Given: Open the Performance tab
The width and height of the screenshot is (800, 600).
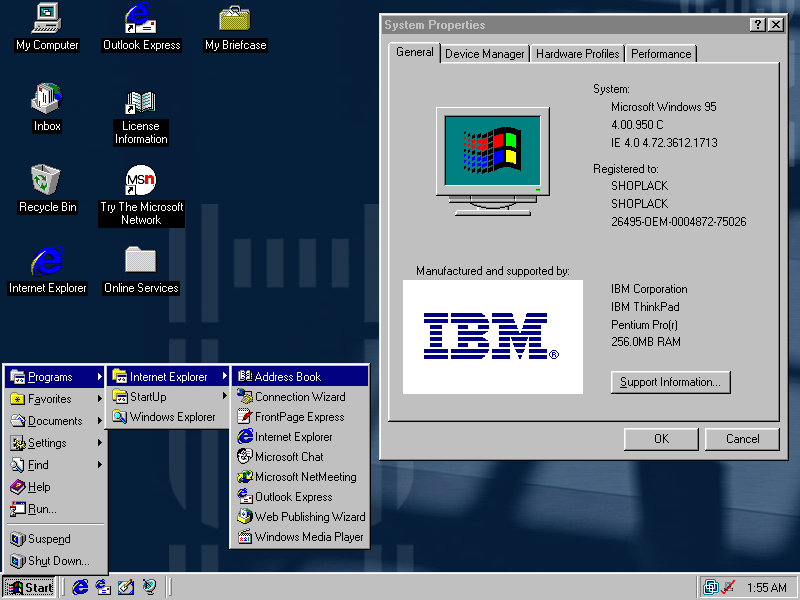Looking at the screenshot, I should point(661,54).
